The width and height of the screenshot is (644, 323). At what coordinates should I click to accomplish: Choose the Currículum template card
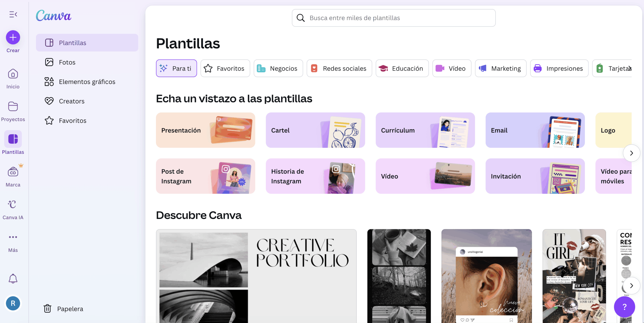point(425,130)
